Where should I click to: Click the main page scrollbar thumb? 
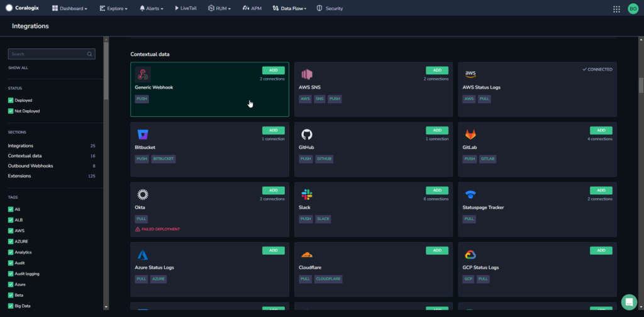point(641,85)
